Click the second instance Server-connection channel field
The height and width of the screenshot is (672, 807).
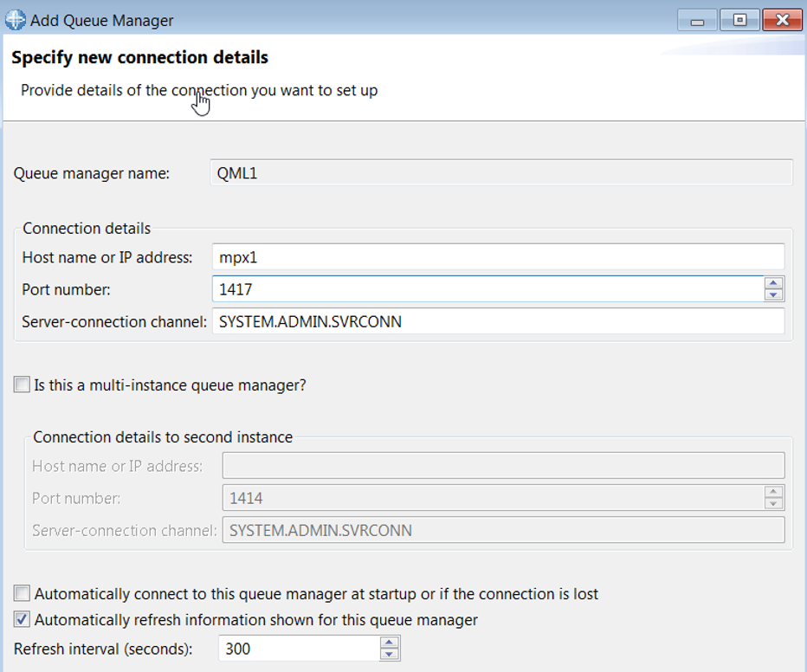coord(502,530)
